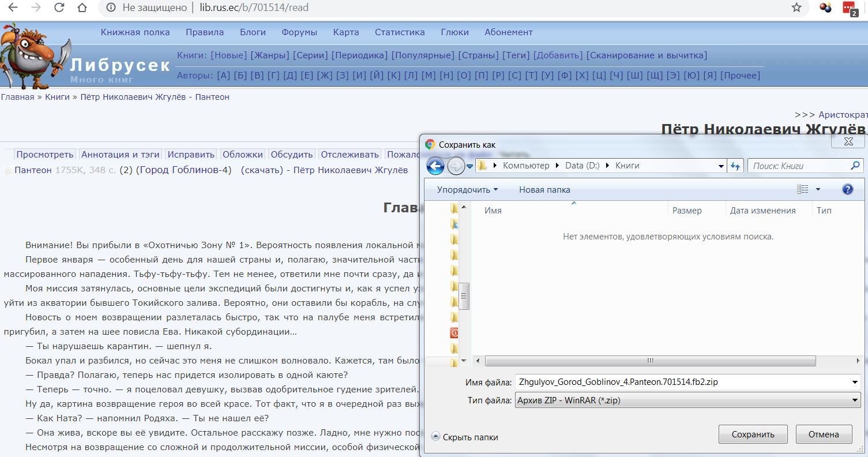868x457 pixels.
Task: Click the browser home icon
Action: [x=82, y=8]
